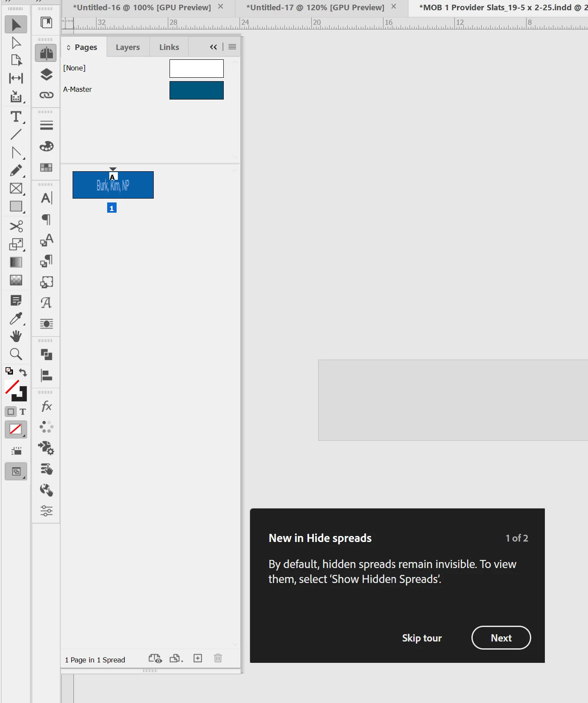Select the Content Collector tool
588x703 pixels.
click(16, 97)
